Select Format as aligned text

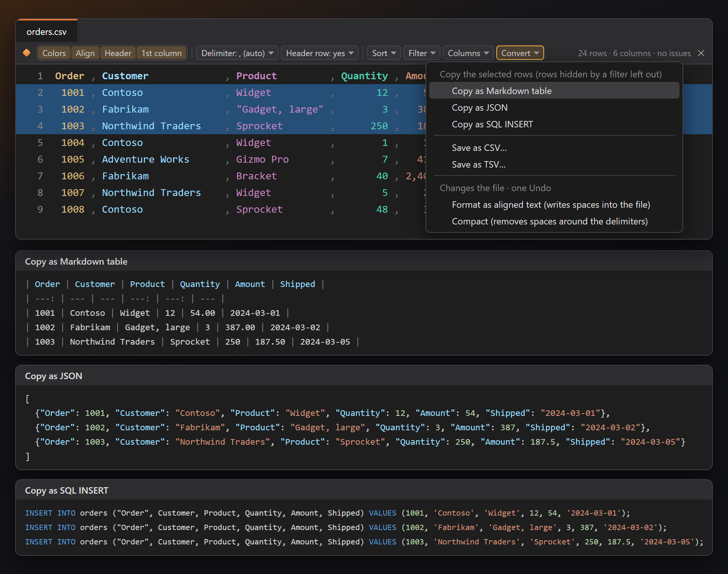point(554,205)
